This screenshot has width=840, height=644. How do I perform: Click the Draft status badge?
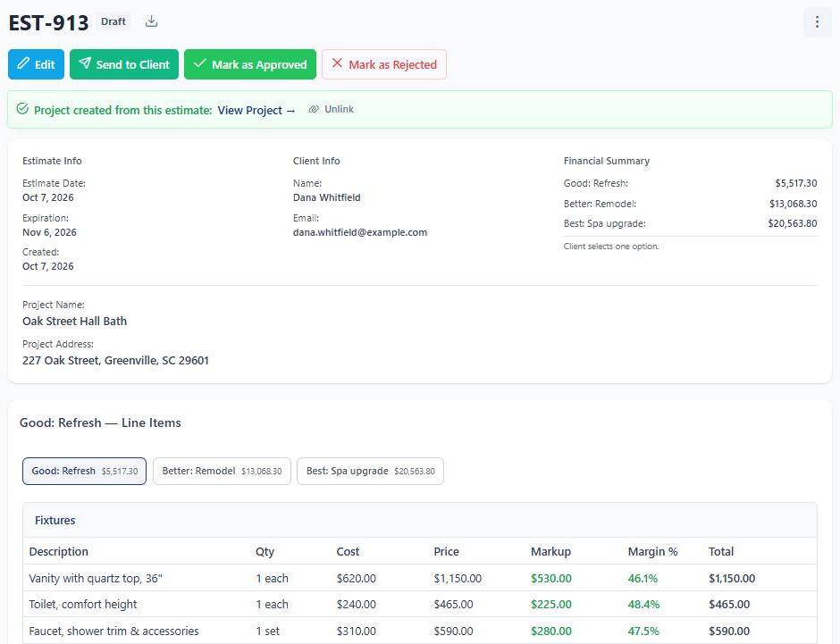point(113,21)
